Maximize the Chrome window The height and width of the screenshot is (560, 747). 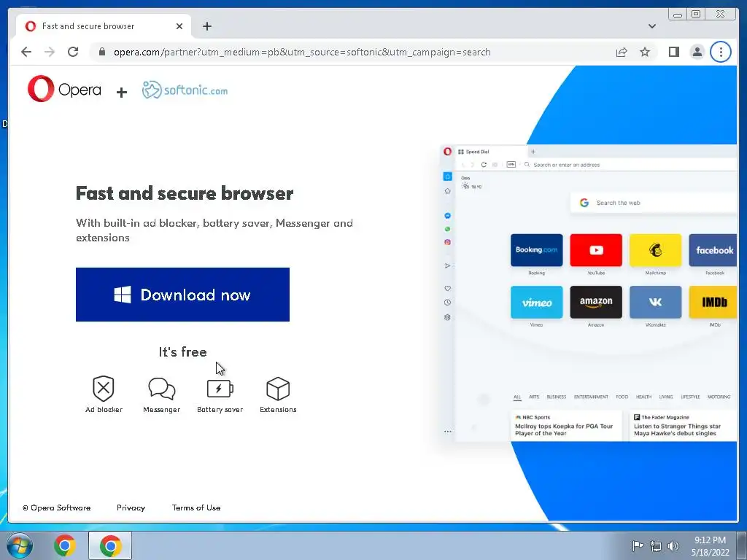(x=695, y=15)
